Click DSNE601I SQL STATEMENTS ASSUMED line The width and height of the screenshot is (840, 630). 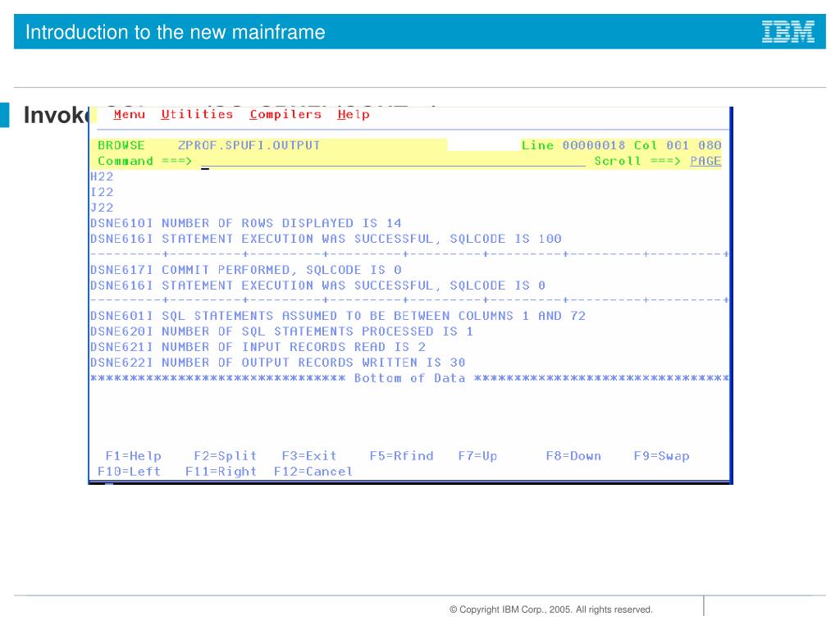point(337,316)
